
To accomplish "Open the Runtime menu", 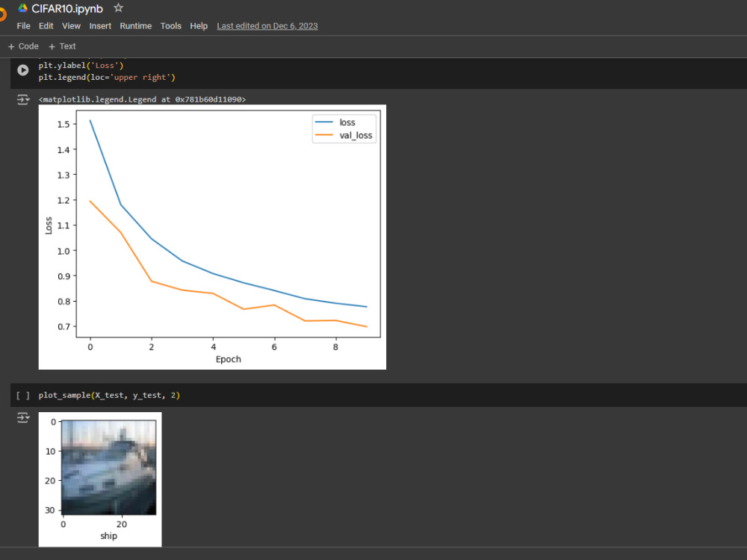I will [x=136, y=25].
